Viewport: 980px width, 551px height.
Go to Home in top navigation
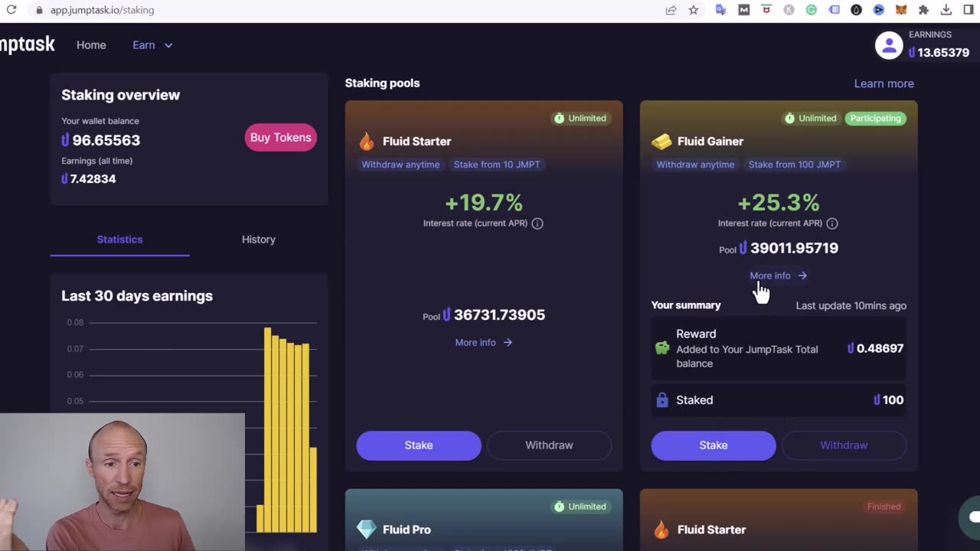click(91, 45)
